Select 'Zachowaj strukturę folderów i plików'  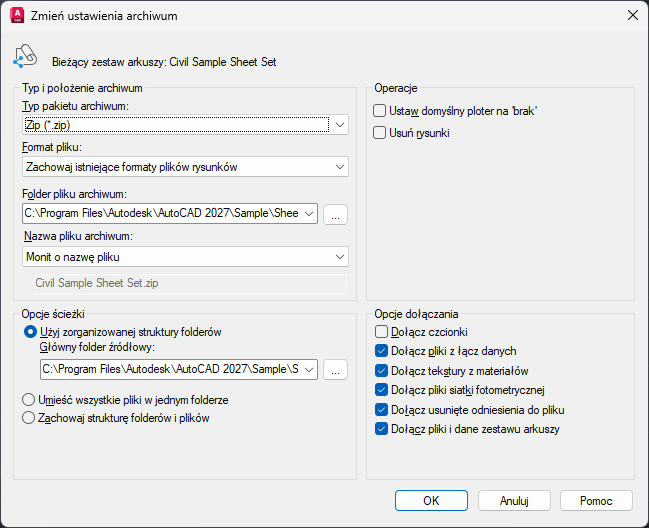[29, 418]
